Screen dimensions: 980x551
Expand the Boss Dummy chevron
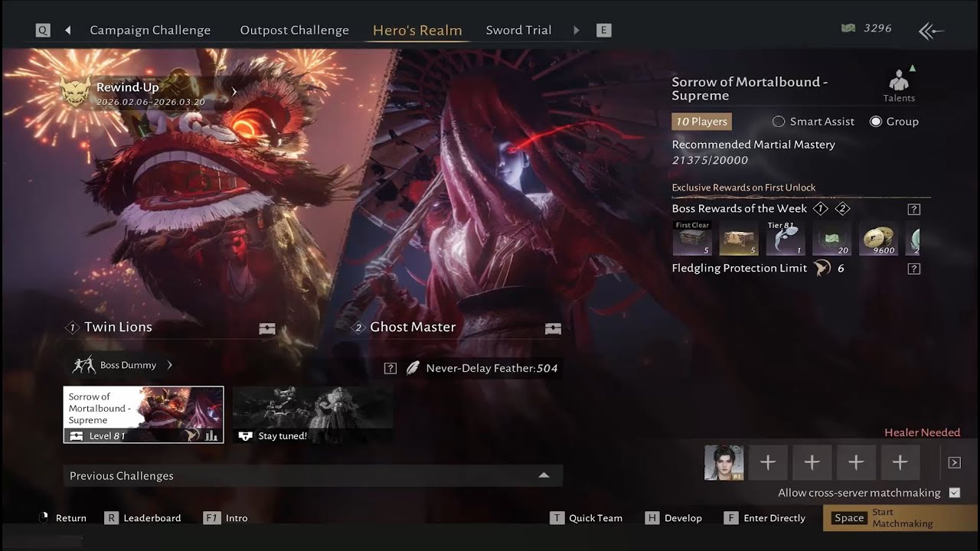point(169,365)
